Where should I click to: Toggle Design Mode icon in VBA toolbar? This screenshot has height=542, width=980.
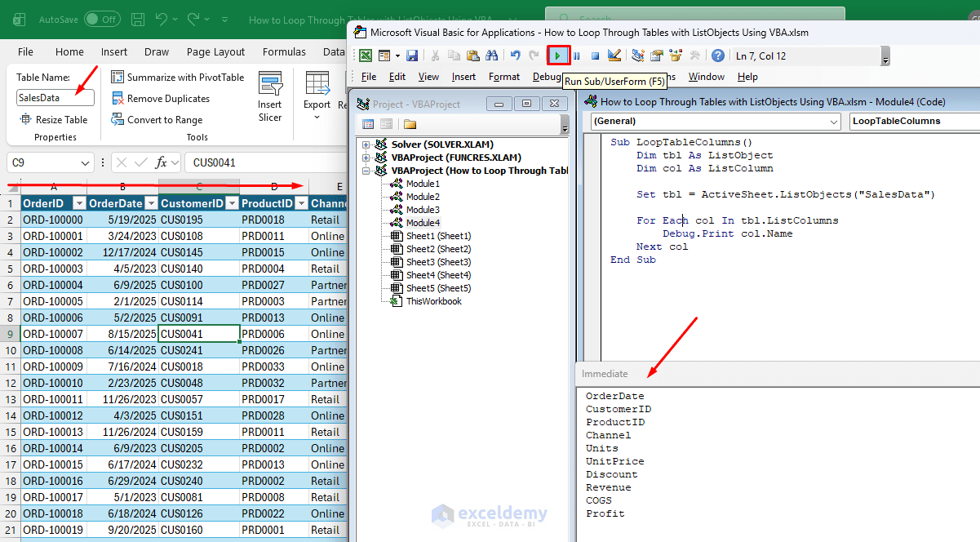(614, 56)
